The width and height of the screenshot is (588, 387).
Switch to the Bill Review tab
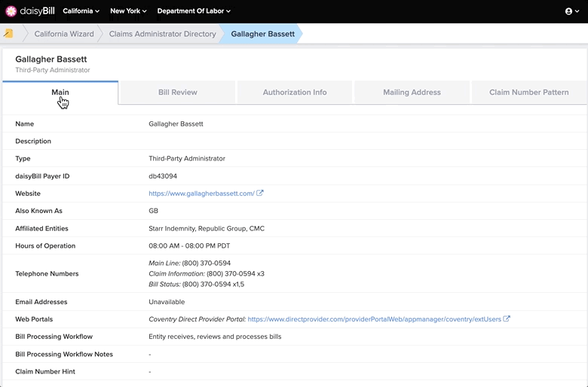click(177, 92)
